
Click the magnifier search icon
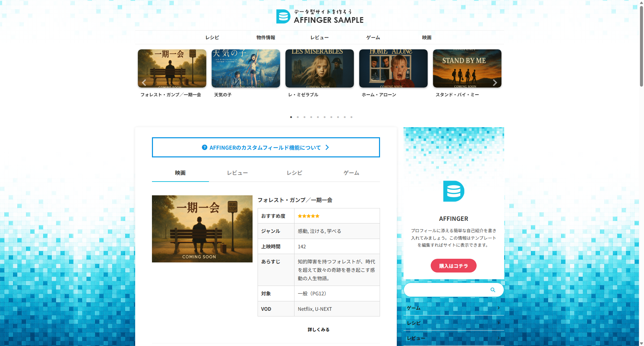493,290
